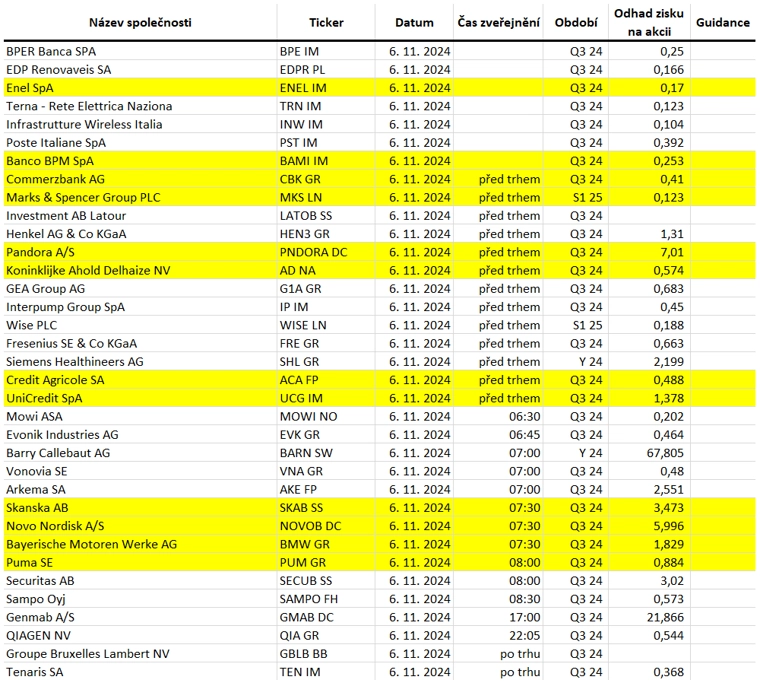Screen dimensions: 760x683
Task: Click 'Fresenius SE & Co KGaA'
Action: (71, 344)
